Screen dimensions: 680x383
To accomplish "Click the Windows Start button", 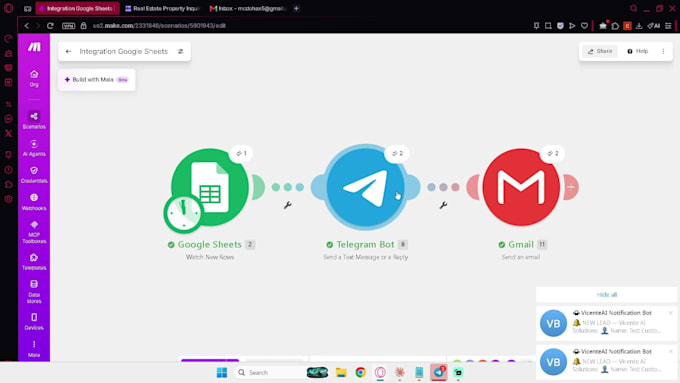I will 222,373.
